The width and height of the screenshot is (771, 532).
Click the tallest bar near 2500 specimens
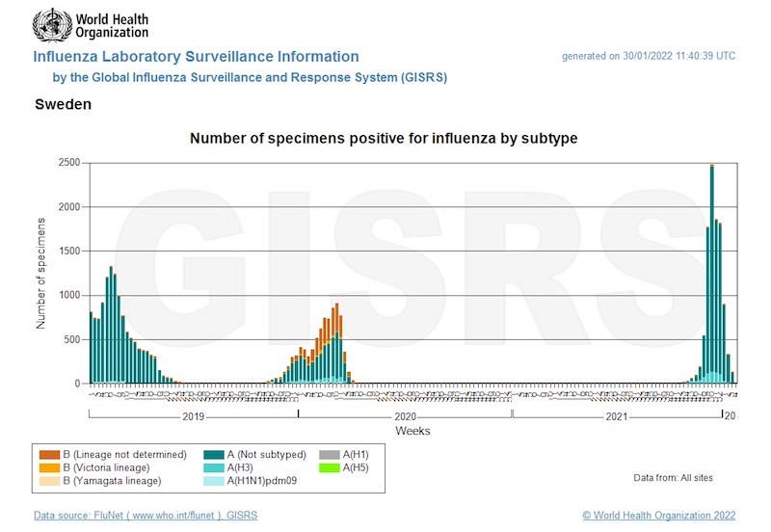pos(712,274)
